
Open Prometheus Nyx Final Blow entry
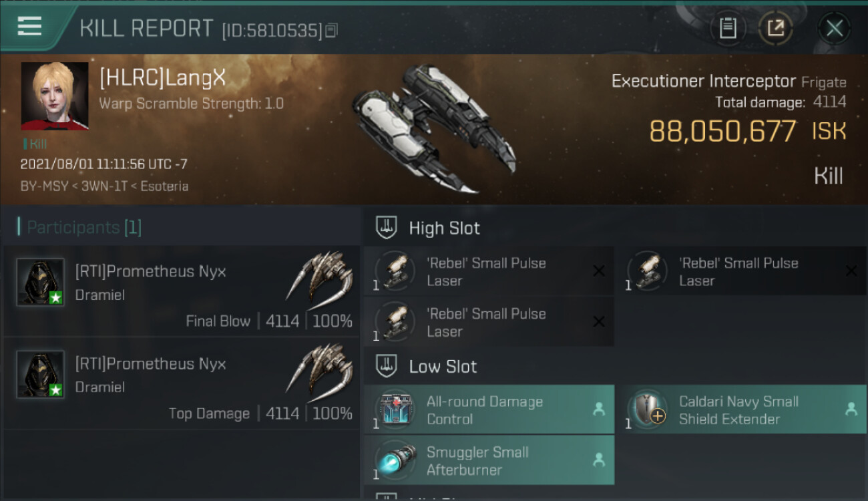point(182,291)
